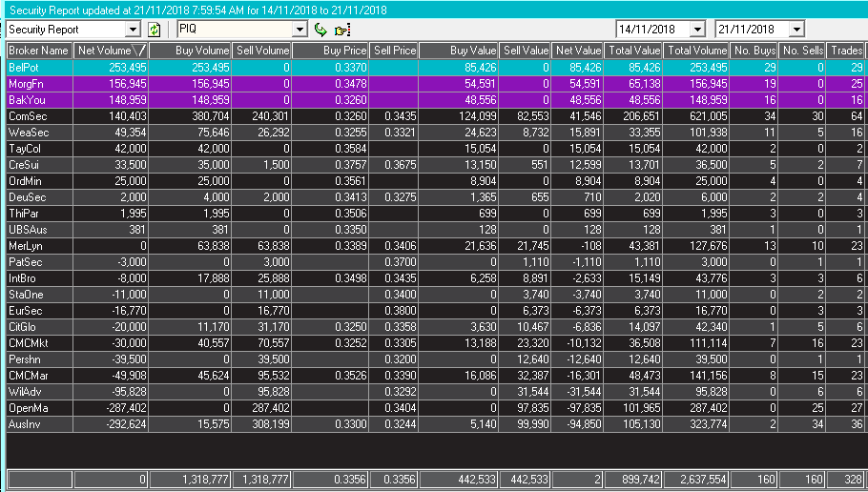
Task: Sort by Sell Value column header
Action: coord(525,51)
